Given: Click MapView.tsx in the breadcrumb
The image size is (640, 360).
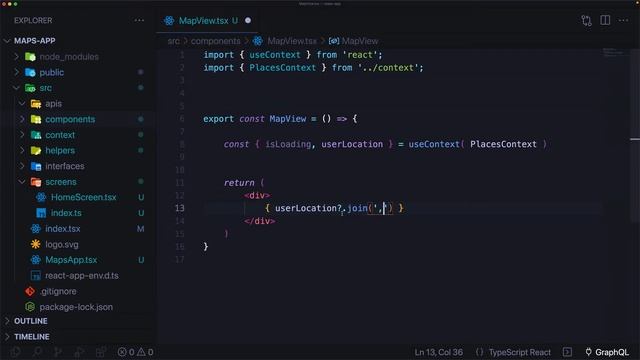Looking at the screenshot, I should click(x=292, y=41).
